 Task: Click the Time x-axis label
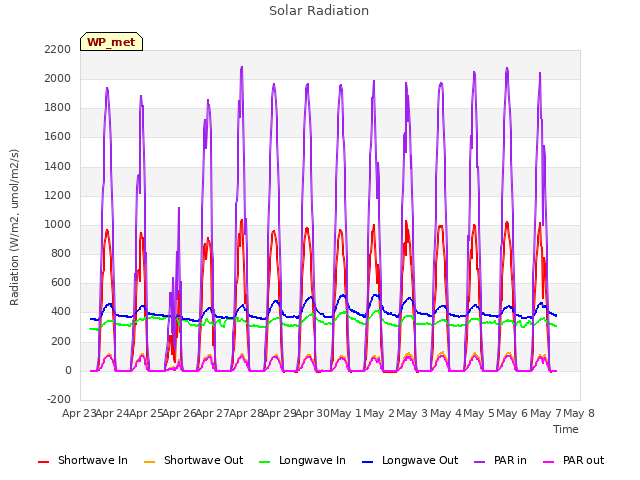click(566, 429)
